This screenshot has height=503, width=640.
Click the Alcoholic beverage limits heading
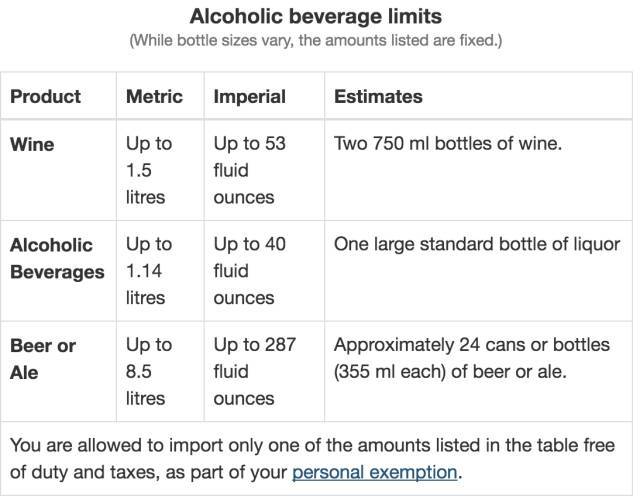(316, 17)
